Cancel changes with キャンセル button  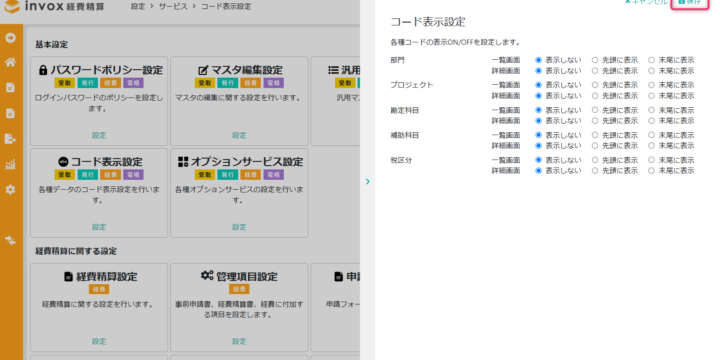click(646, 2)
